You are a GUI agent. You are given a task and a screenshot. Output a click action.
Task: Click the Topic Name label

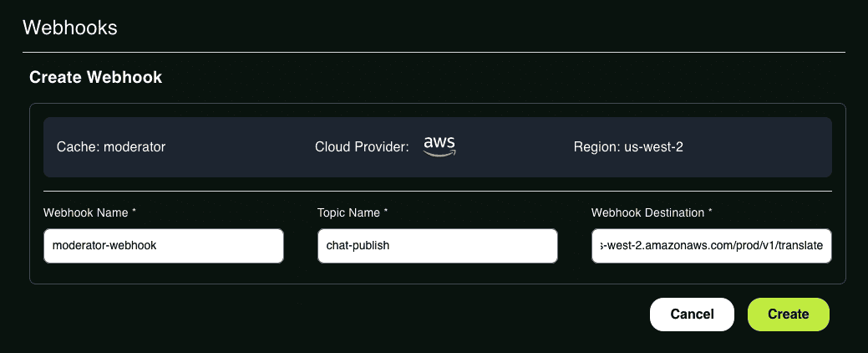point(348,212)
